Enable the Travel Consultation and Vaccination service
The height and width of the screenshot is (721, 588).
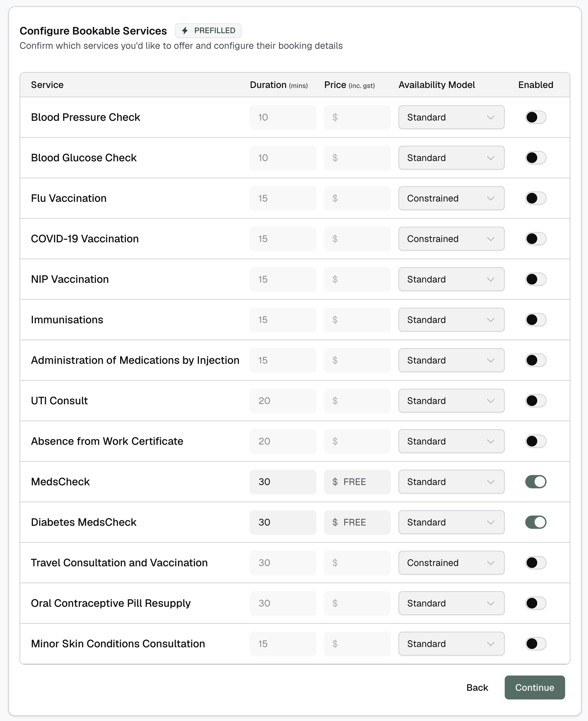(536, 562)
